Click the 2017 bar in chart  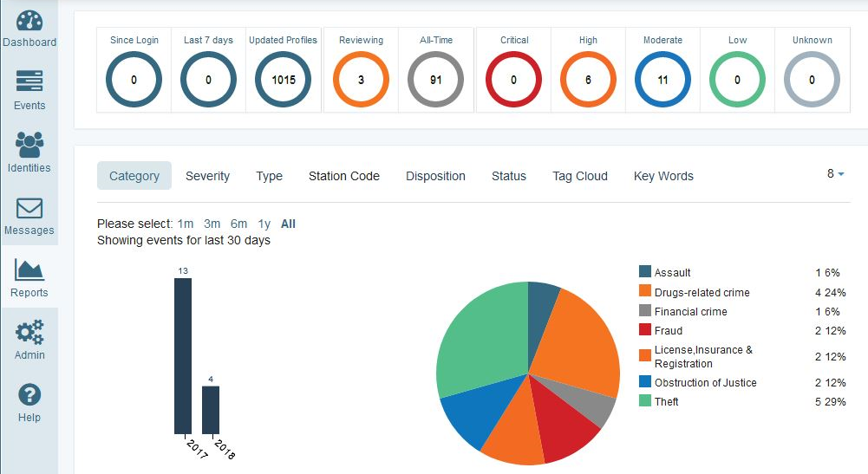(183, 355)
